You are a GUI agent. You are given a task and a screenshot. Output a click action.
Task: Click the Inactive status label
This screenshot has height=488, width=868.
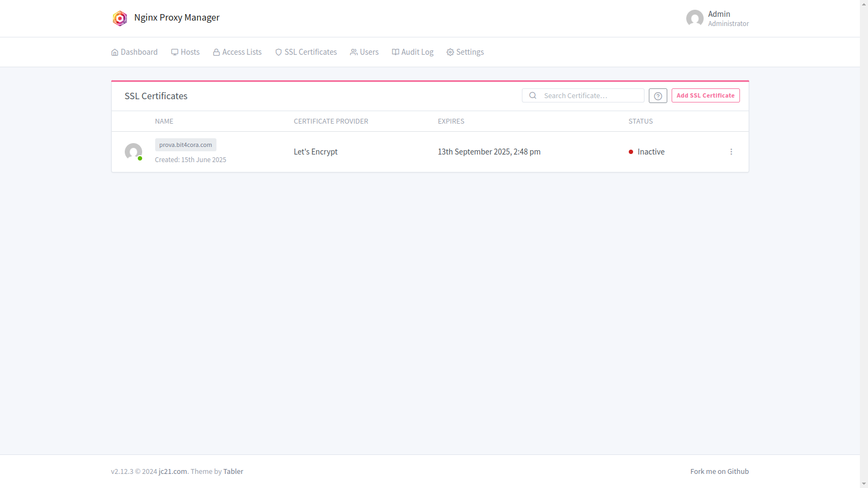[651, 152]
